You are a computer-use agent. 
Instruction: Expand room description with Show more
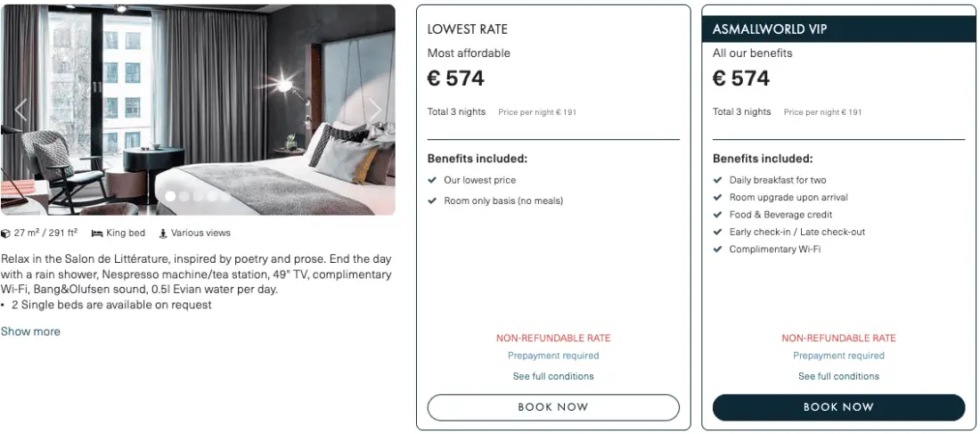click(30, 332)
